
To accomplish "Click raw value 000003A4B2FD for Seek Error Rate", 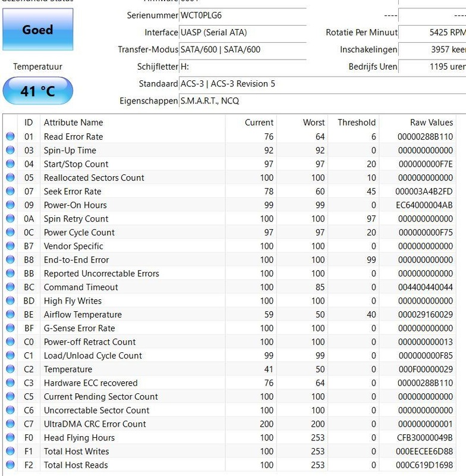I will [x=424, y=191].
